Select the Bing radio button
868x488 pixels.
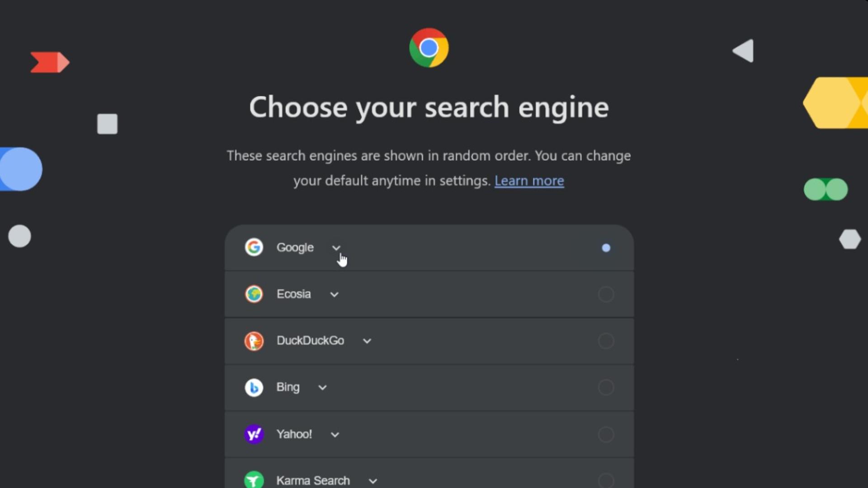click(606, 387)
